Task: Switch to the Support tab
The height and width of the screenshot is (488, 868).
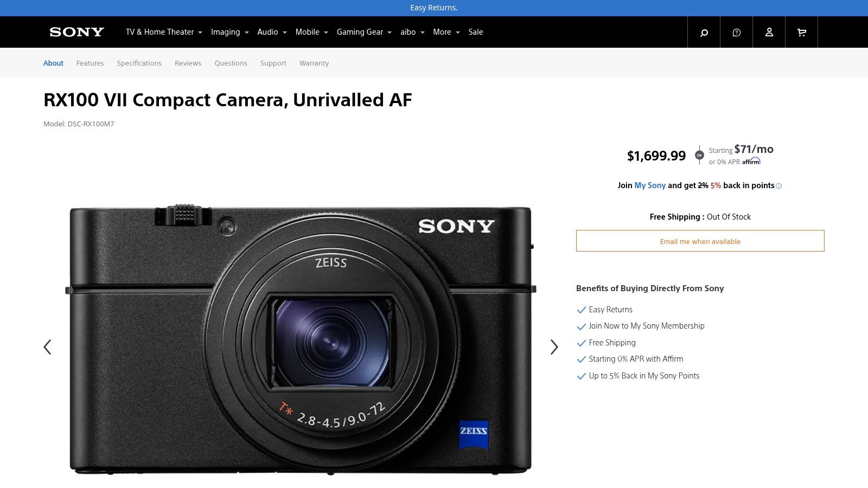Action: [273, 63]
